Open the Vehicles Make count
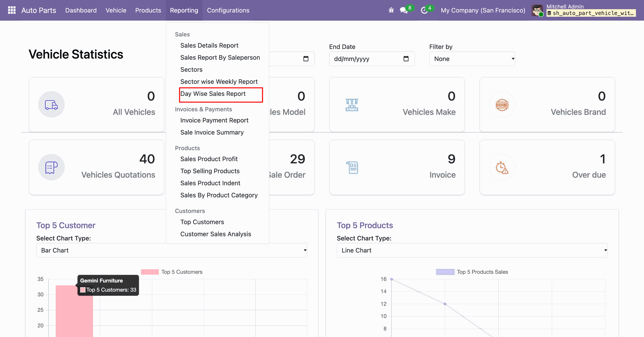Screen dimensions: 644x337 [x=451, y=97]
